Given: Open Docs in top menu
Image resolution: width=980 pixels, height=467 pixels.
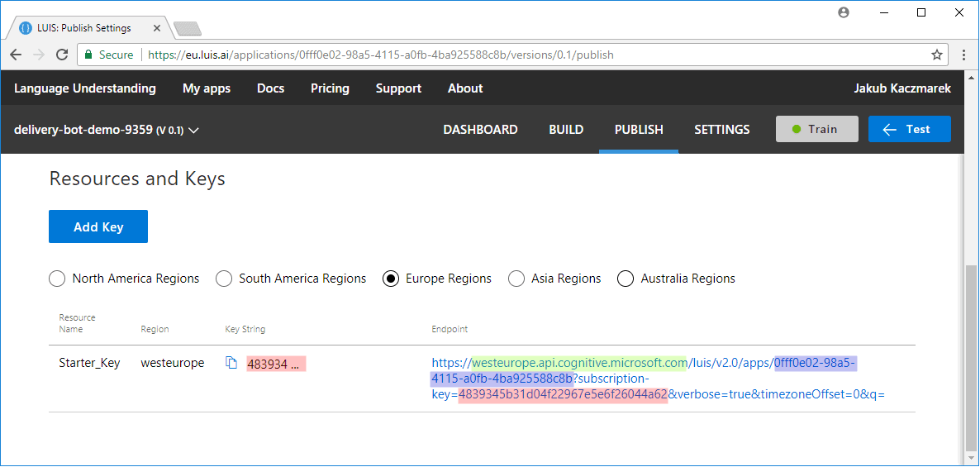Looking at the screenshot, I should [x=271, y=88].
